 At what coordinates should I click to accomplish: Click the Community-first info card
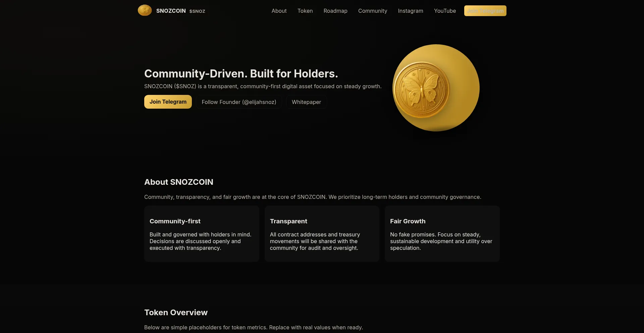click(201, 233)
